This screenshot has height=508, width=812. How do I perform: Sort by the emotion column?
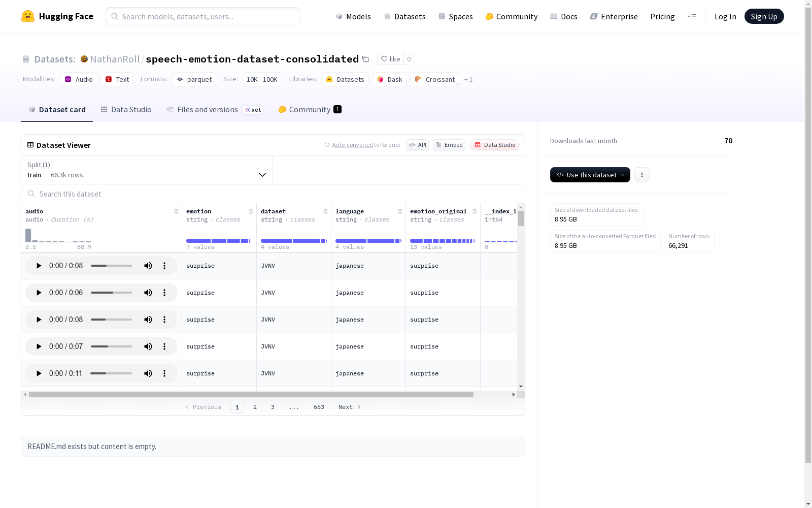[x=251, y=211]
